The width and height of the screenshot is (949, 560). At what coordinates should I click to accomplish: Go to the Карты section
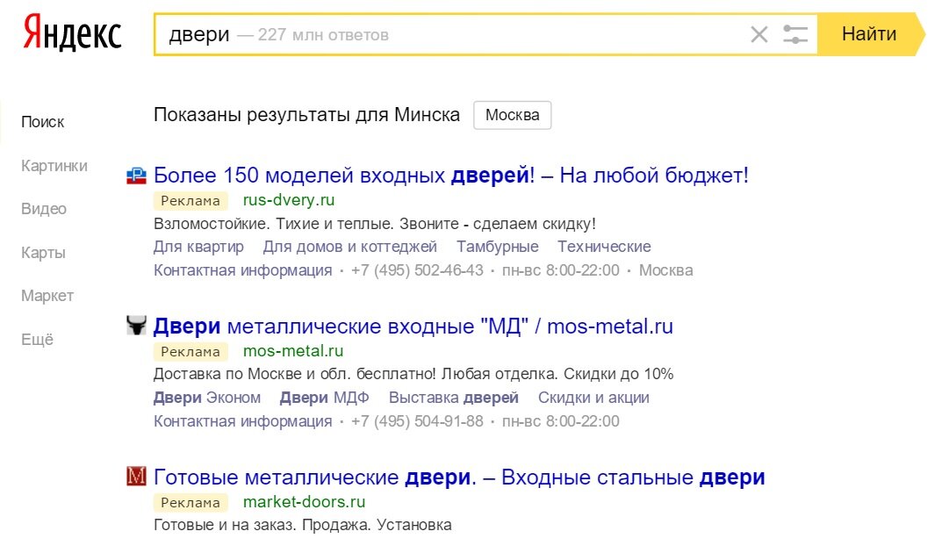pos(43,253)
